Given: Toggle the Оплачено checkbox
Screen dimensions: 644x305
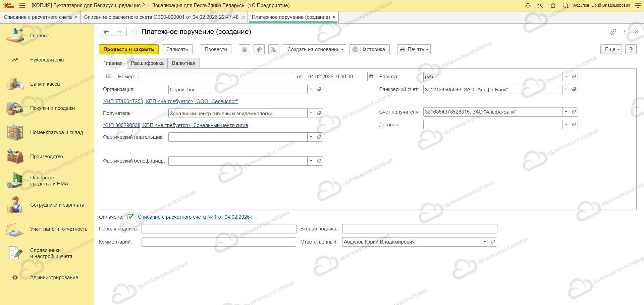Looking at the screenshot, I should (130, 217).
